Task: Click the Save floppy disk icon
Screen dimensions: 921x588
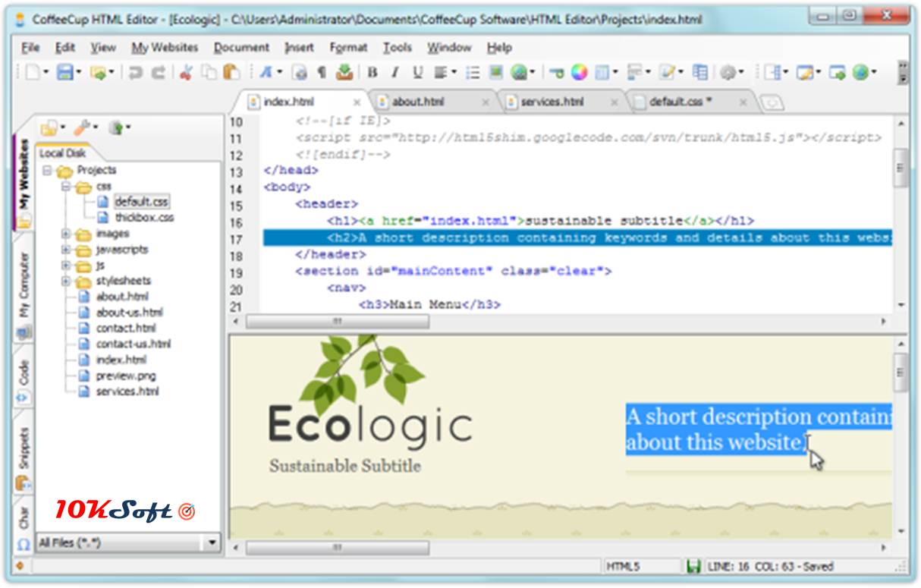Action: 64,72
